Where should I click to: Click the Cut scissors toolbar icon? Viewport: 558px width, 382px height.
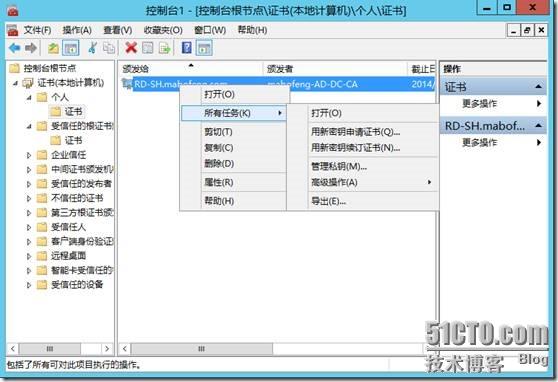(93, 48)
